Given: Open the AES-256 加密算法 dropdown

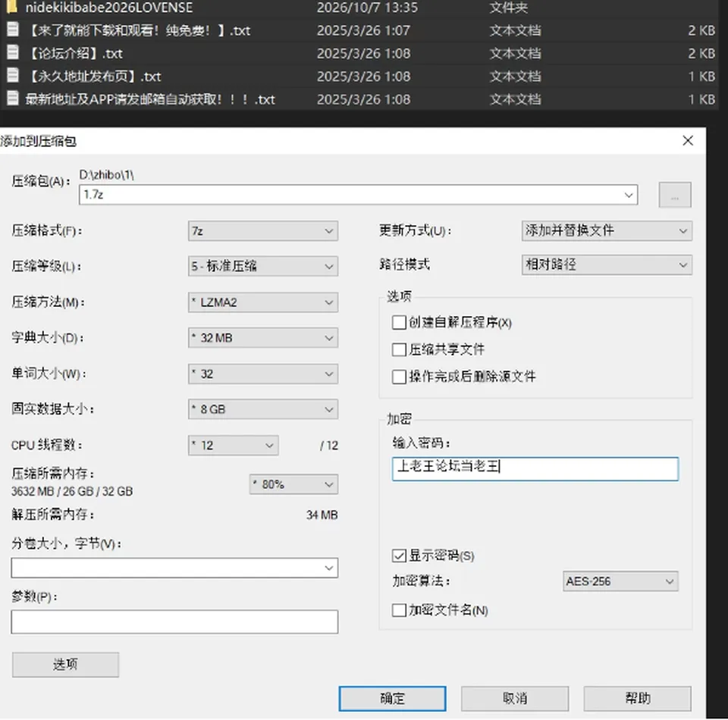Looking at the screenshot, I should pyautogui.click(x=620, y=581).
